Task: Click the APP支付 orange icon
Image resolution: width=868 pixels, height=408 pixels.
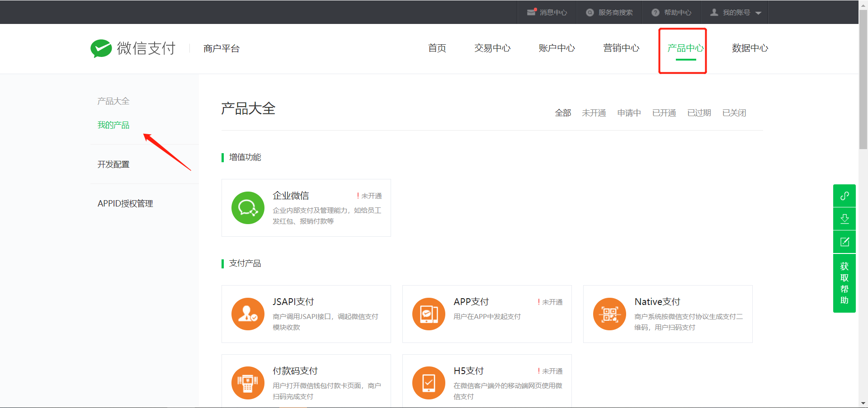Action: click(429, 314)
